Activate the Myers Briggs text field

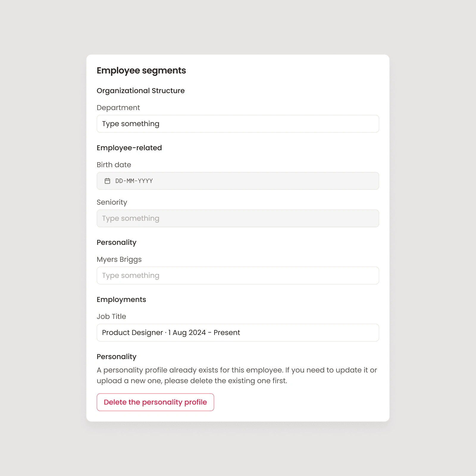pos(238,275)
